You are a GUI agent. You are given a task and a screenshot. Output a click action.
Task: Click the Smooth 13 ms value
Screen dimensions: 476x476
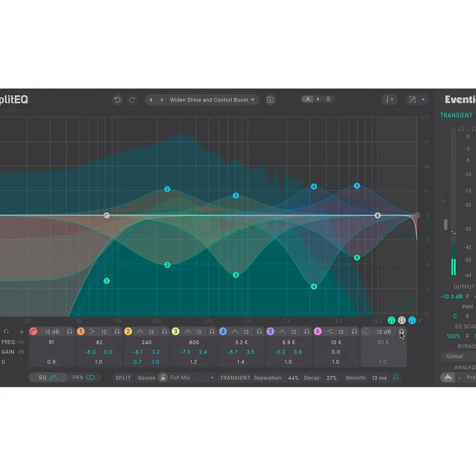pyautogui.click(x=379, y=378)
